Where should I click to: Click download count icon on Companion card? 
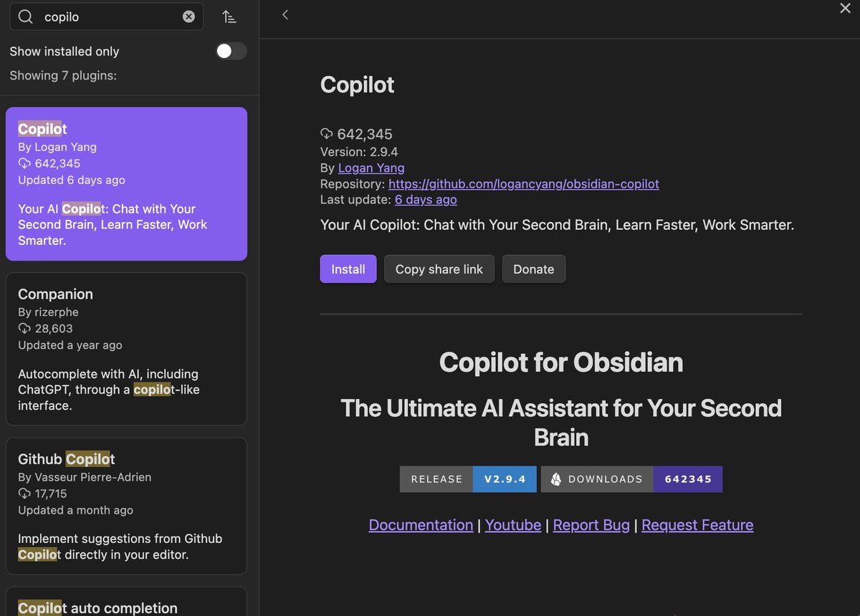tap(24, 328)
